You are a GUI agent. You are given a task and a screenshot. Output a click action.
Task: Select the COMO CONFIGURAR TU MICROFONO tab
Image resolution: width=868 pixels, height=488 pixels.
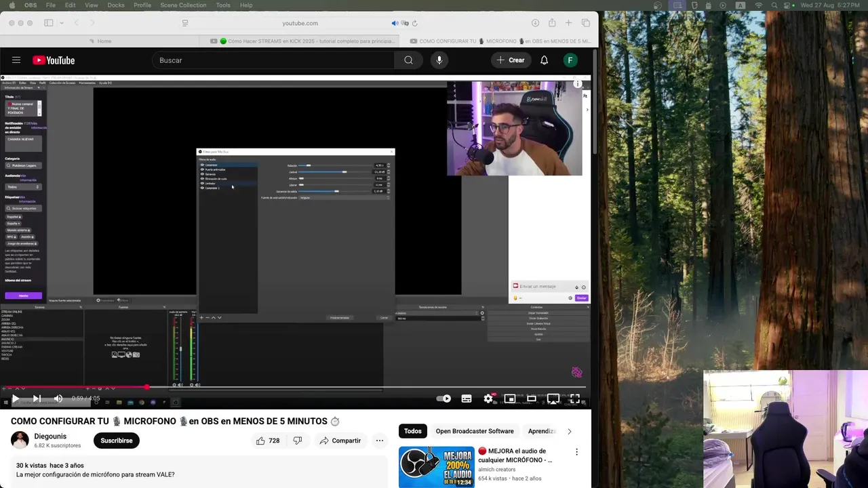click(x=500, y=41)
